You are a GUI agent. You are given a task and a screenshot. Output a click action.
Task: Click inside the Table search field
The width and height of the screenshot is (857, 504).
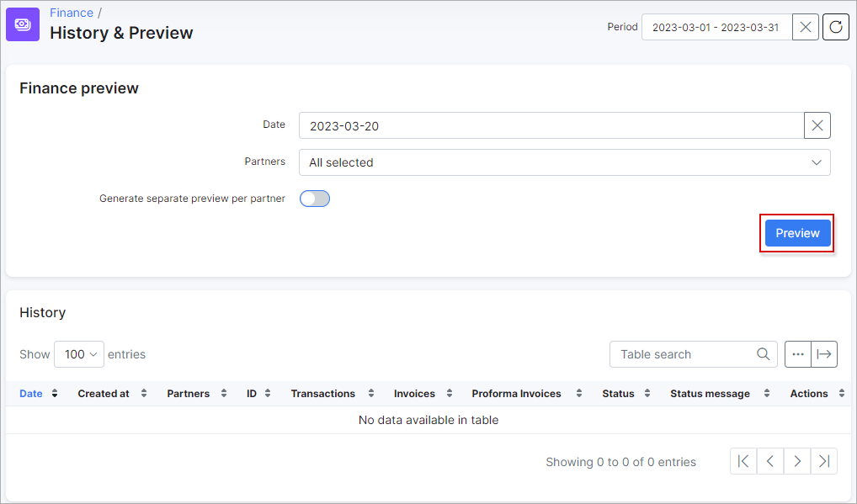(x=682, y=354)
